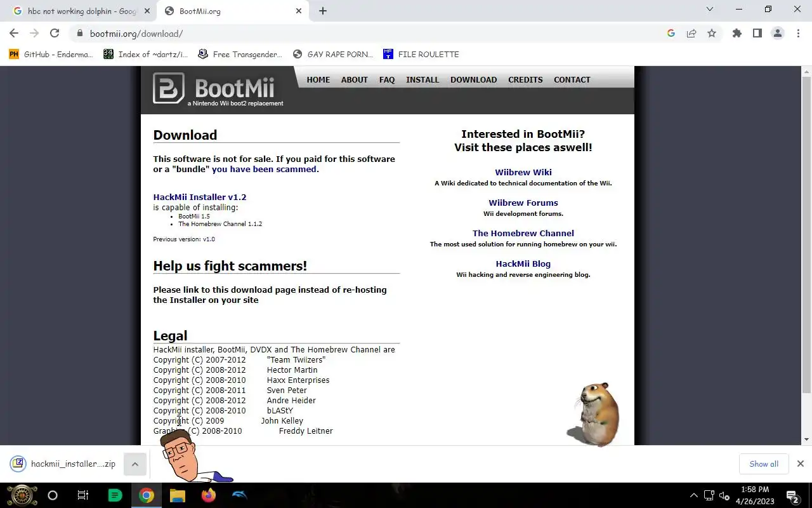Visit Wiibrew Forums link
The image size is (812, 508).
[x=523, y=203]
